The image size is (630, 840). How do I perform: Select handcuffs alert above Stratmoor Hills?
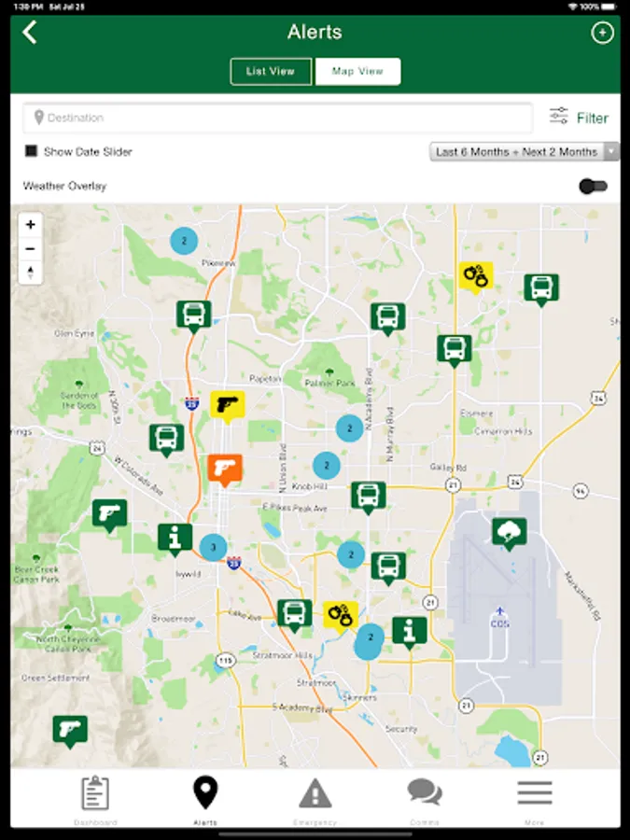[341, 616]
